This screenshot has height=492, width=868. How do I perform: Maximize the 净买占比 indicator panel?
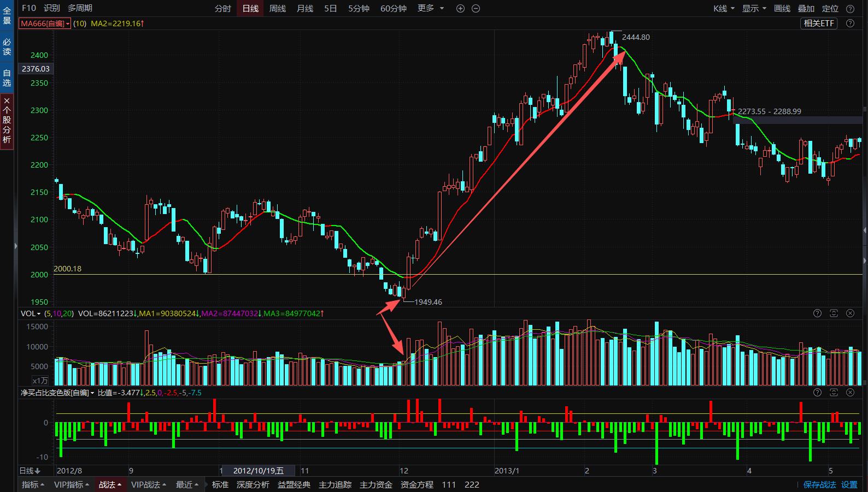point(834,393)
